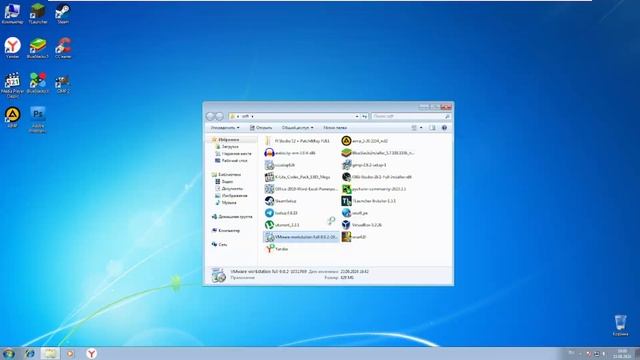Select the Recycle Bin on the desktop
640x360 pixels.
[x=620, y=325]
